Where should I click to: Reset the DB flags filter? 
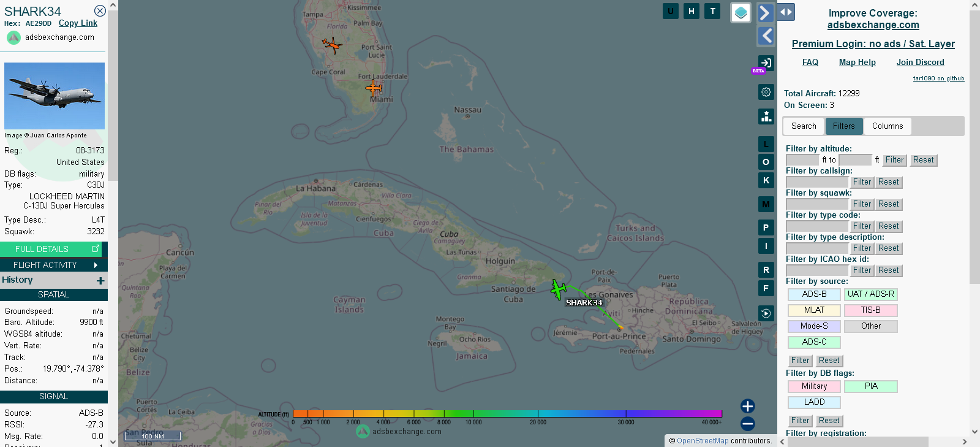pyautogui.click(x=829, y=421)
